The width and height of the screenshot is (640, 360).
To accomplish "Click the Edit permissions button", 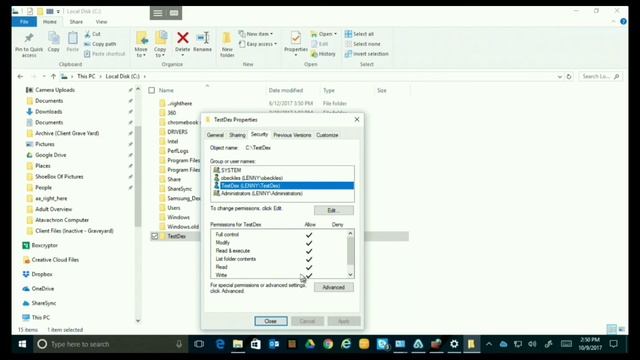I will point(334,210).
